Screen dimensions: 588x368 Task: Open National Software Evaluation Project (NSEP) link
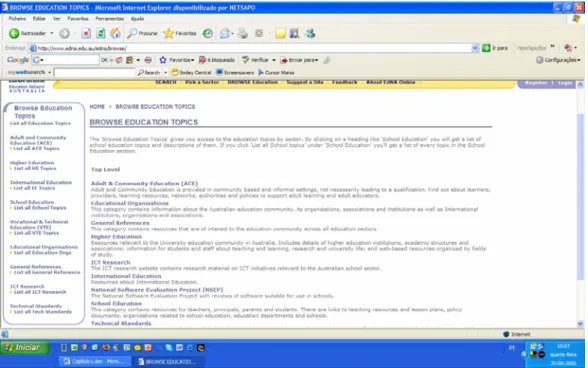tap(157, 290)
